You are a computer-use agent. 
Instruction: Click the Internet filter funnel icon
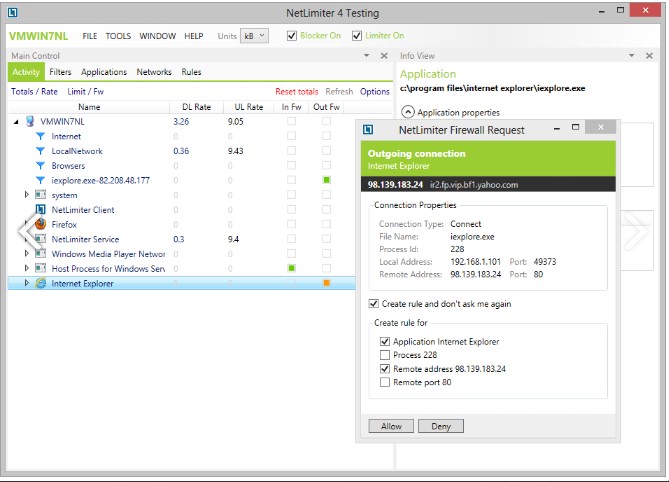coord(40,136)
